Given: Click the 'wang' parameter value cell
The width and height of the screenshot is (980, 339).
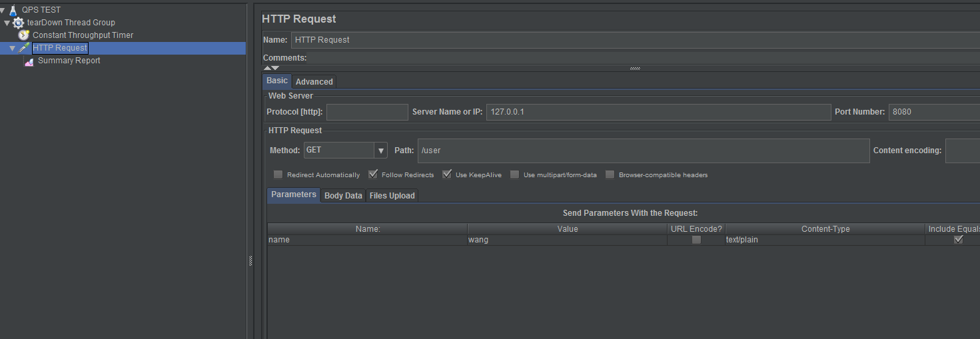Looking at the screenshot, I should coord(567,240).
